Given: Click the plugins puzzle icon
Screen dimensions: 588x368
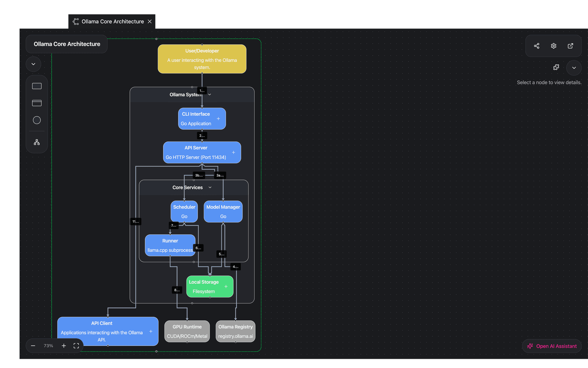Looking at the screenshot, I should (556, 67).
